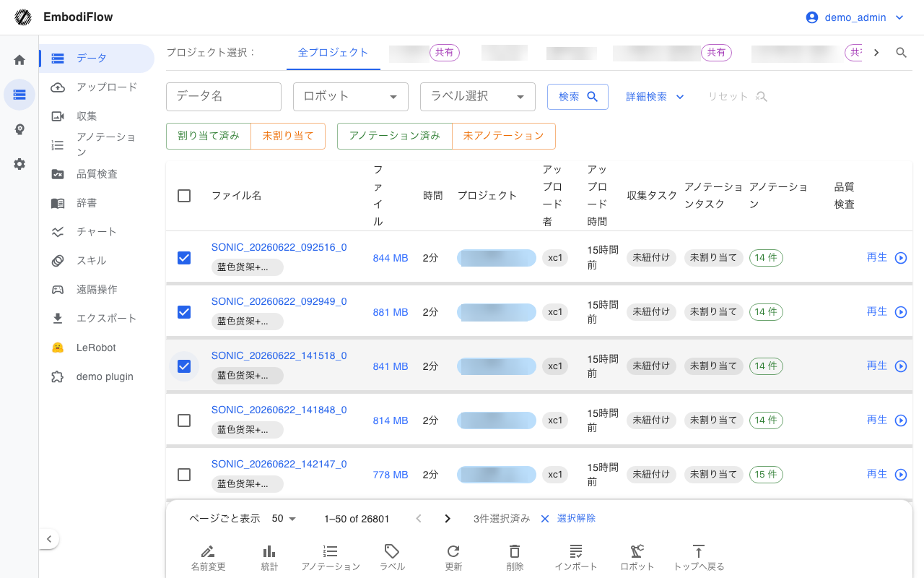This screenshot has height=578, width=924.
Task: Focus the データ名 search input
Action: tap(224, 96)
